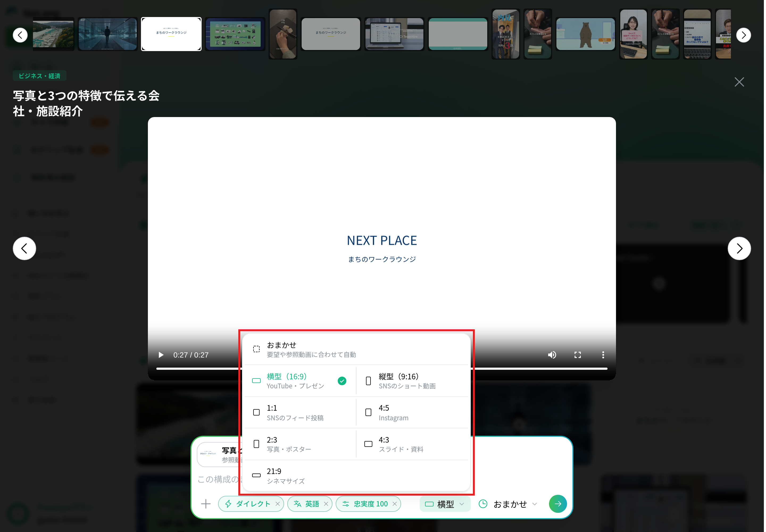Mute the video with the speaker icon

pos(552,355)
